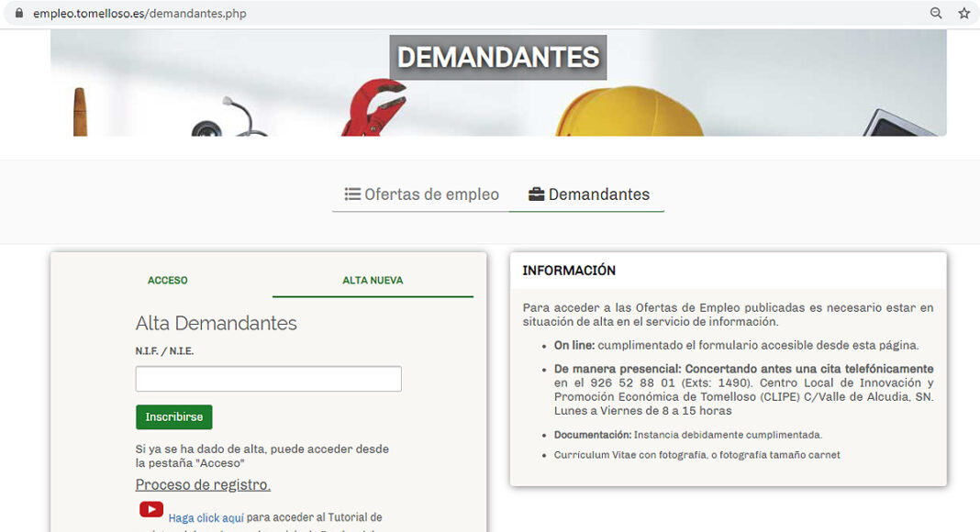Screen dimensions: 980x532
Task: Click the padlock site security icon
Action: [x=18, y=14]
